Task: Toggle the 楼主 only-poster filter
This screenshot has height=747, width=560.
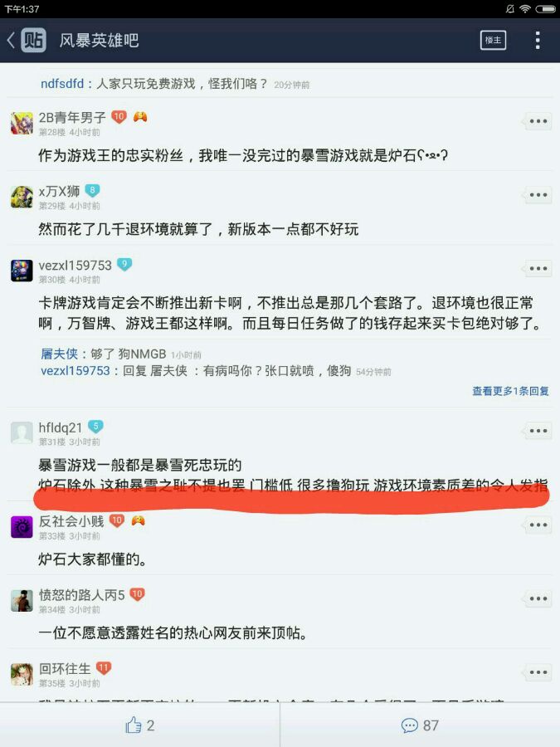Action: coord(493,41)
